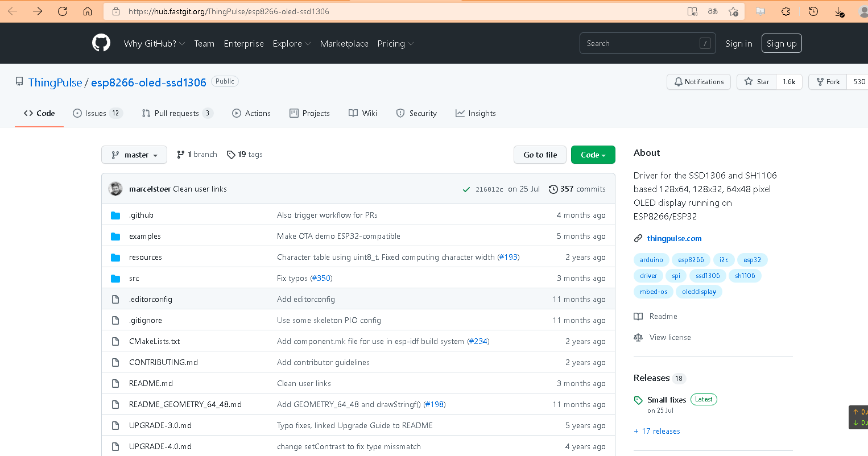The width and height of the screenshot is (868, 456).
Task: Open the Actions tab
Action: coord(251,113)
